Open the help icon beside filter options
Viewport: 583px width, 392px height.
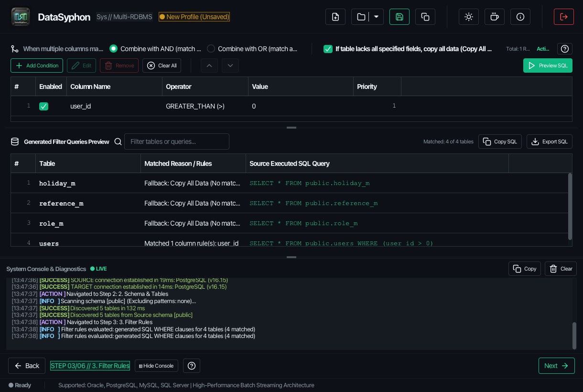pos(565,49)
